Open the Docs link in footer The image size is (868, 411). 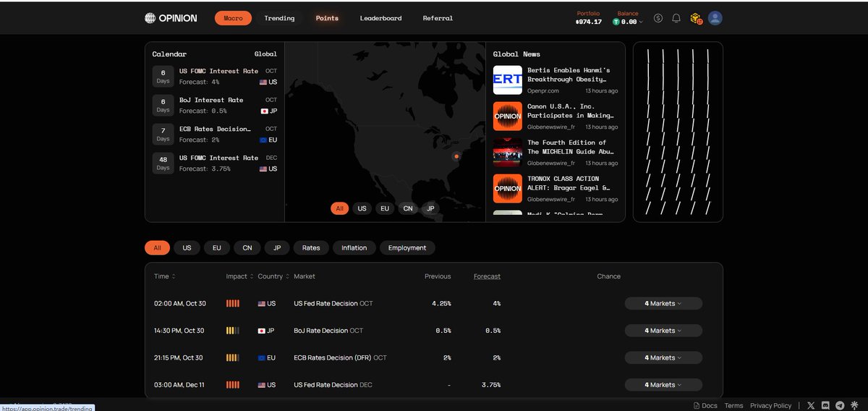[705, 406]
